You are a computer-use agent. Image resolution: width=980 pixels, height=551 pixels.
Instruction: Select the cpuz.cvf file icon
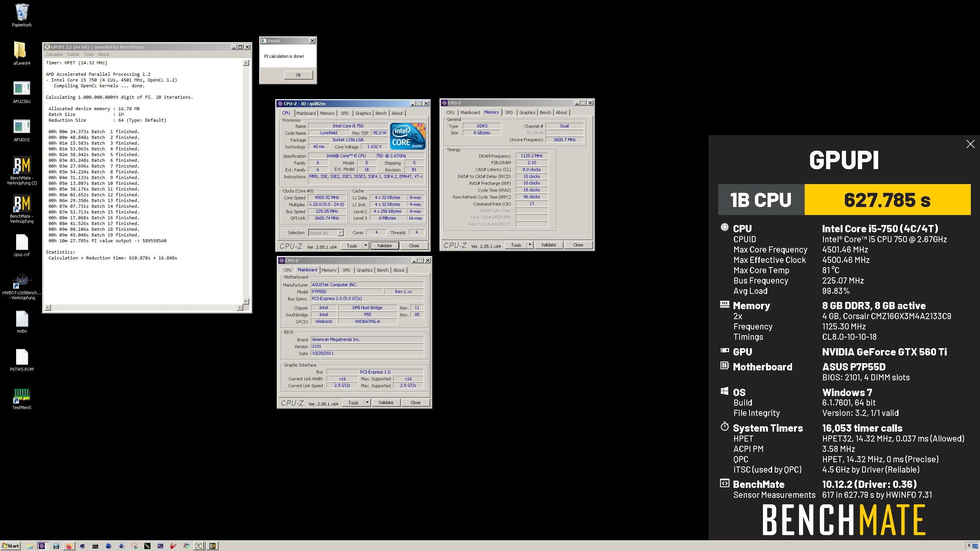point(22,245)
